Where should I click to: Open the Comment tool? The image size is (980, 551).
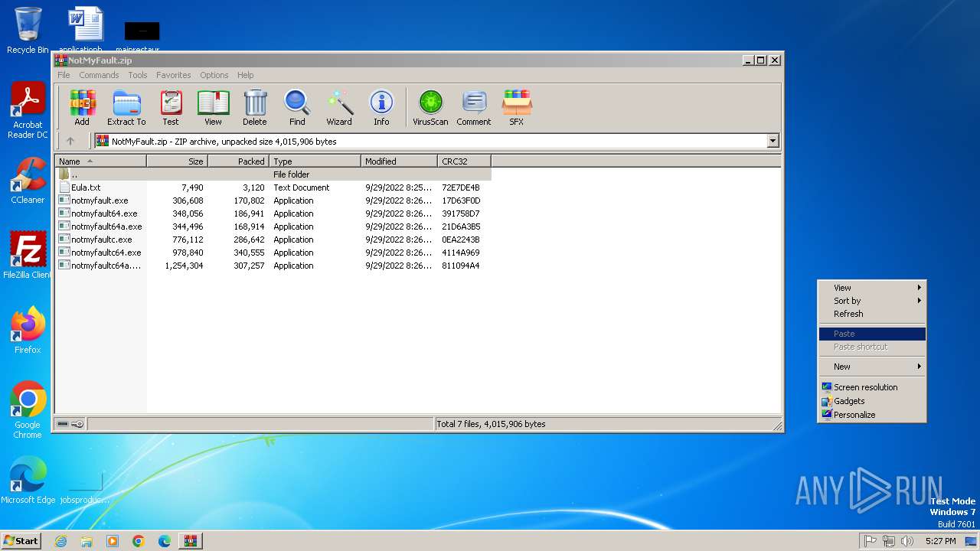coord(474,107)
